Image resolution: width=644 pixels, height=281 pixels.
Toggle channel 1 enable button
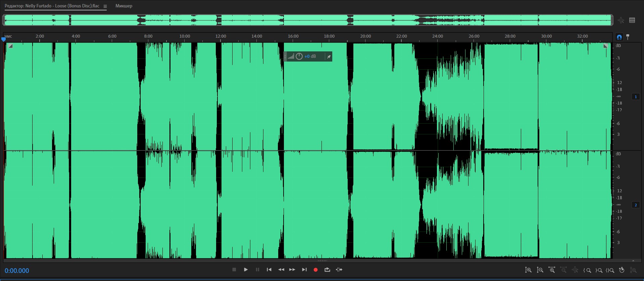[x=636, y=97]
